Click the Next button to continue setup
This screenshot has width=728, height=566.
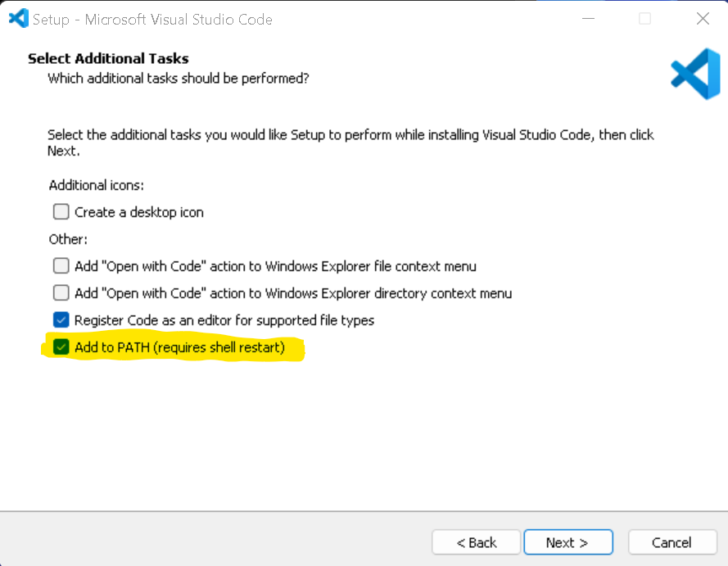coord(568,542)
